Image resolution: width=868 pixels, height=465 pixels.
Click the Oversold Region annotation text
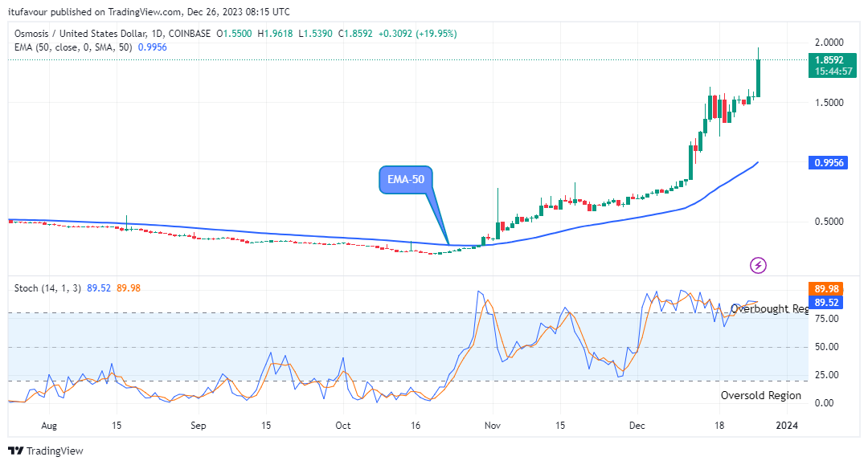[x=760, y=395]
